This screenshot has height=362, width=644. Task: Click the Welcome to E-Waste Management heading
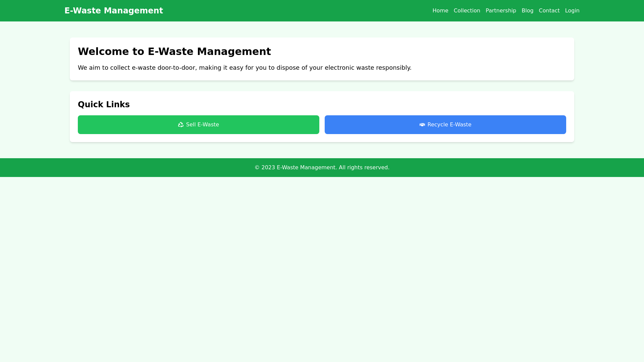(174, 52)
